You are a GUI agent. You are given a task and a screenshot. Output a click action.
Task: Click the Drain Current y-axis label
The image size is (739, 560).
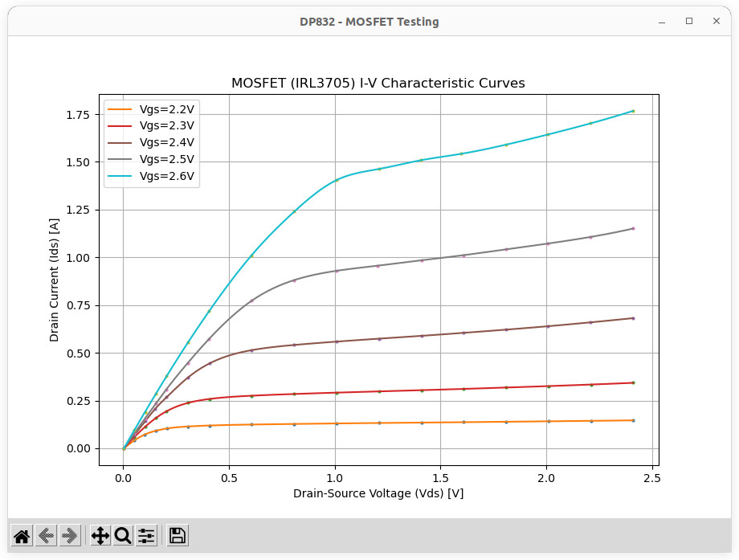point(55,278)
